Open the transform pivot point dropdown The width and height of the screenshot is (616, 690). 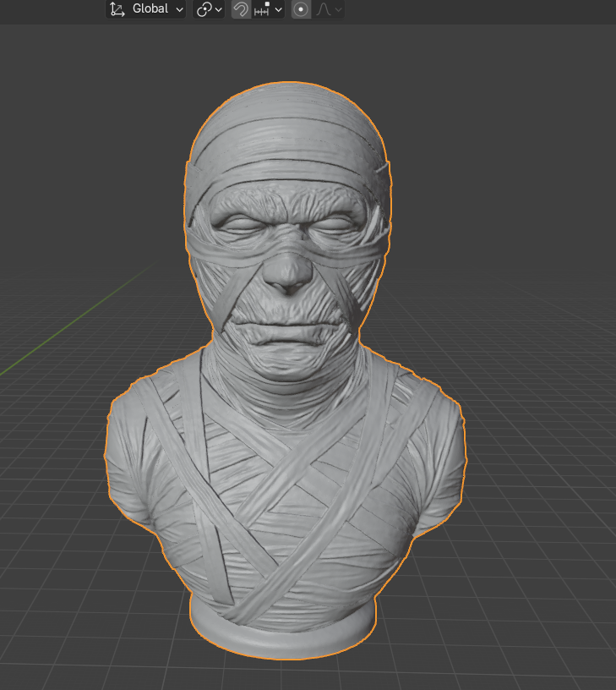[x=209, y=8]
